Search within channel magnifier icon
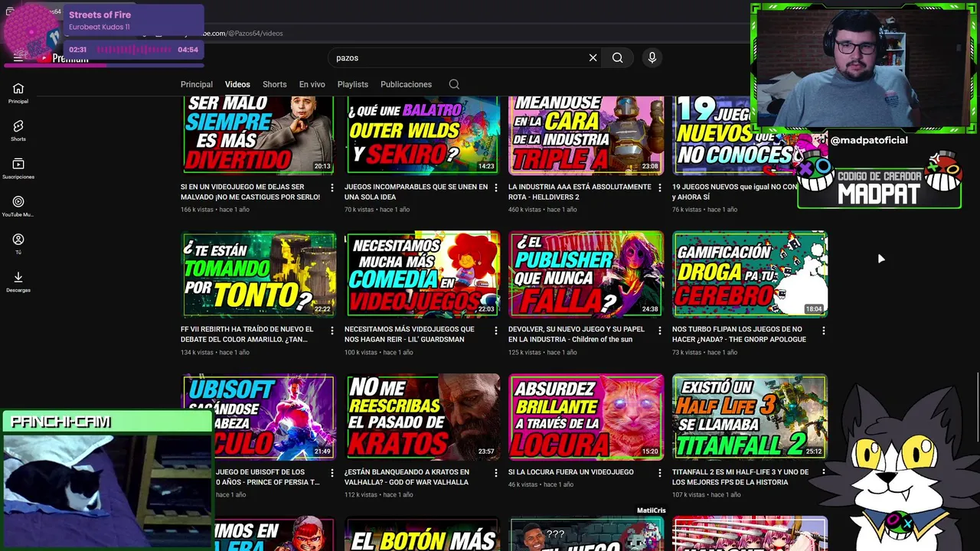This screenshot has height=551, width=980. pyautogui.click(x=454, y=84)
